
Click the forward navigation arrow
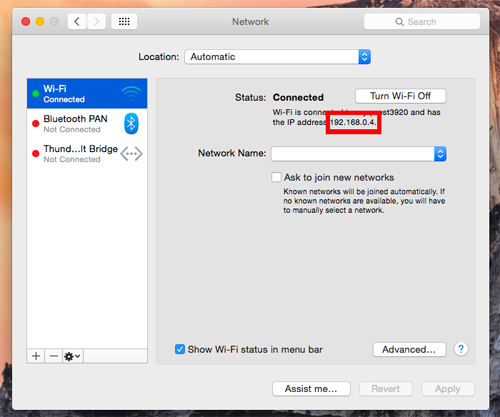coord(97,22)
